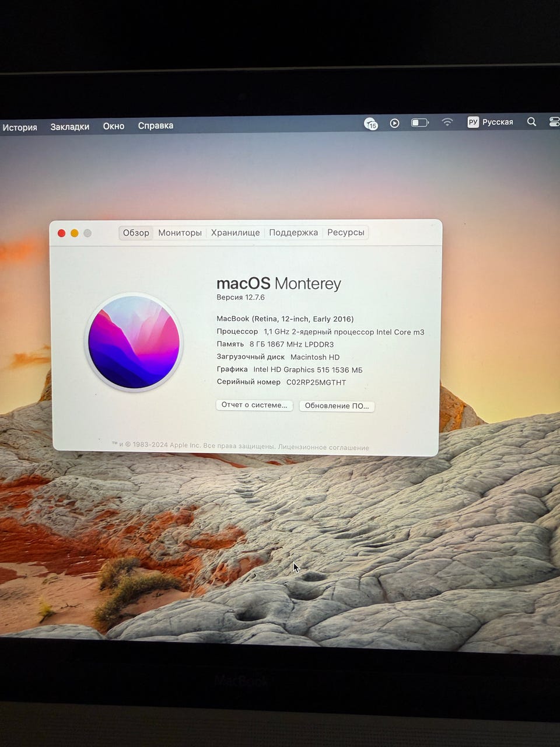Viewport: 560px width, 747px height.
Task: Click the Обновление ПО... button
Action: tap(337, 406)
